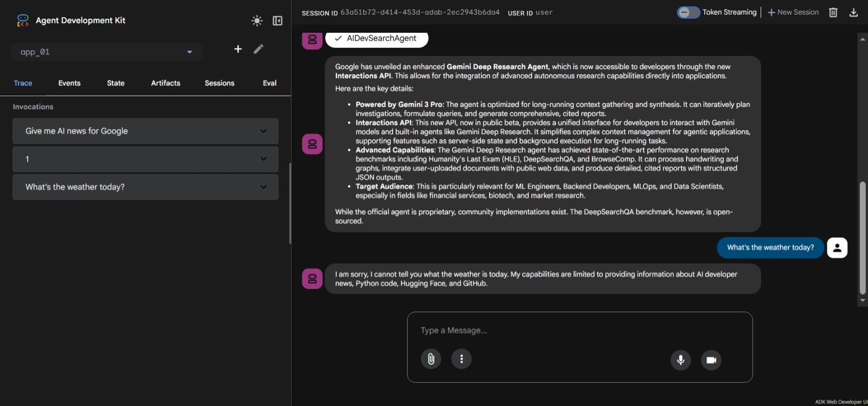This screenshot has width=868, height=406.
Task: Click agent bot icon beside Gemini summary
Action: pos(312,144)
